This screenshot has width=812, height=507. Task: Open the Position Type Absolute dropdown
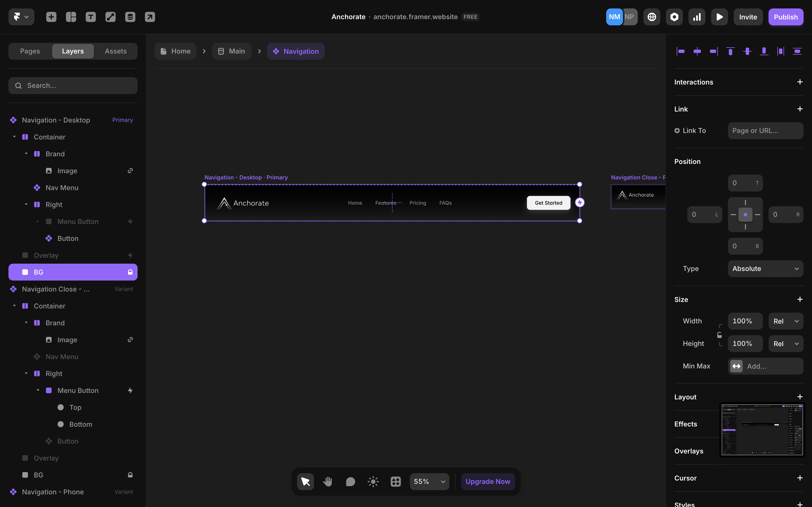pos(765,269)
